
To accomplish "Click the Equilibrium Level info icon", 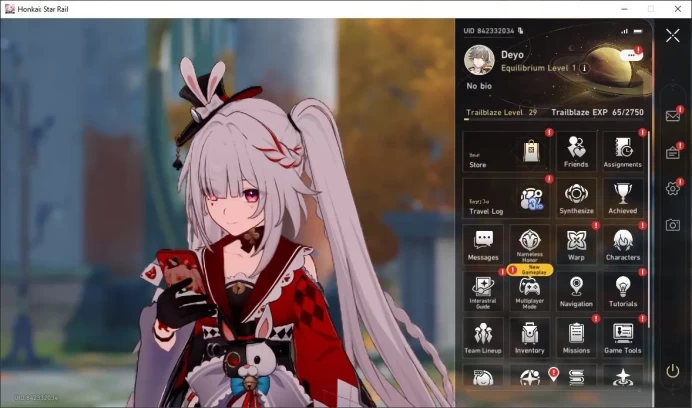I will 584,68.
